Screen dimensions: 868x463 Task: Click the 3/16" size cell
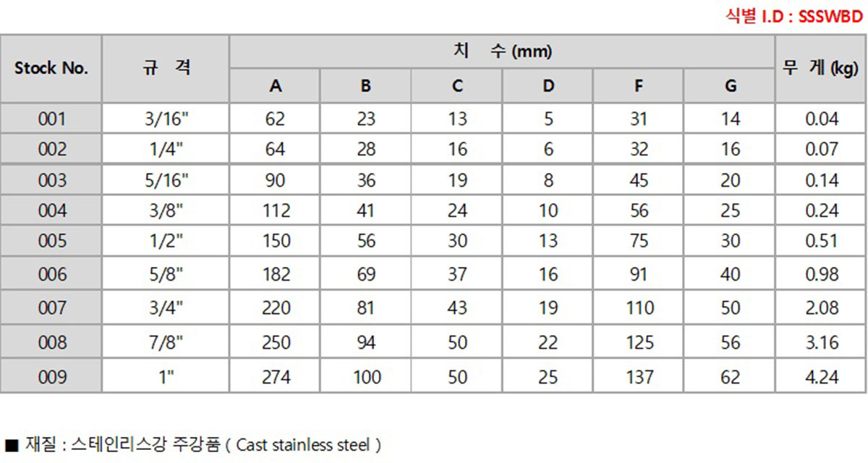(x=166, y=119)
